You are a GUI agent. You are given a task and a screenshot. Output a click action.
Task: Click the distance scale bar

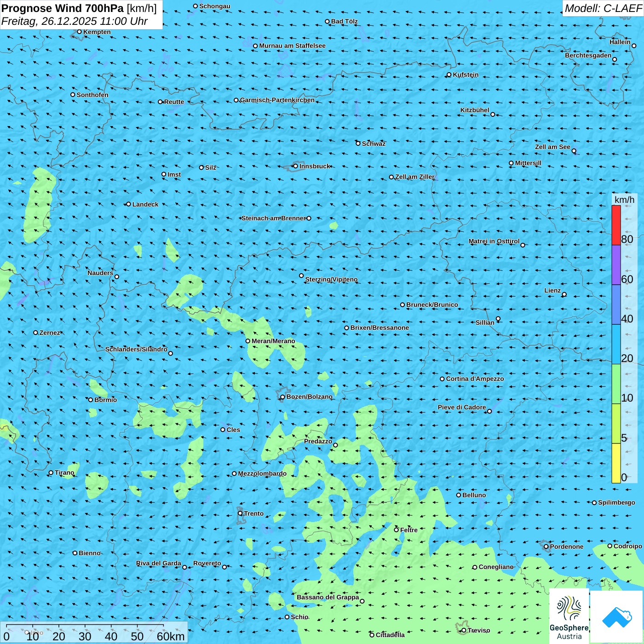tap(85, 625)
